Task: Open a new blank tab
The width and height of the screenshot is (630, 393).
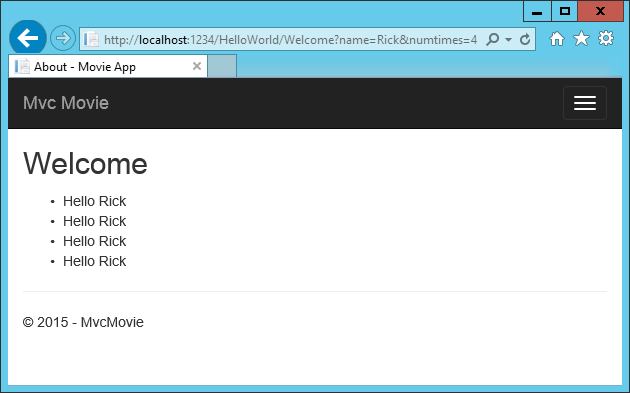Action: click(x=222, y=66)
